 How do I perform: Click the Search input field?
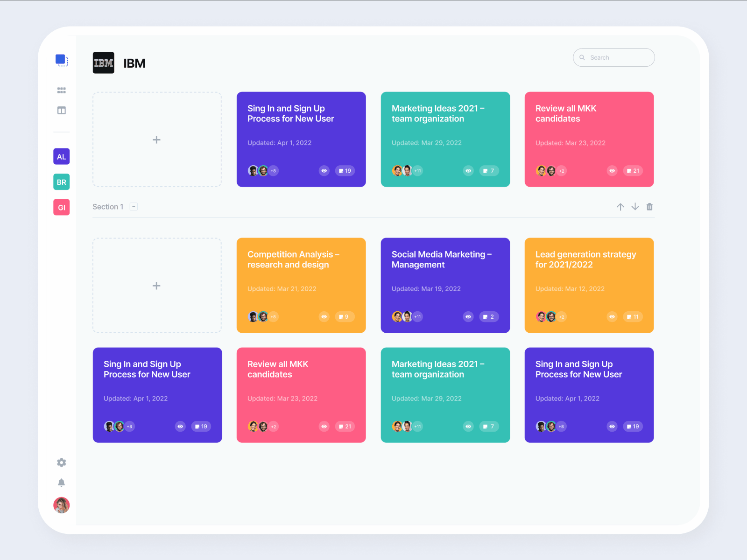(613, 57)
